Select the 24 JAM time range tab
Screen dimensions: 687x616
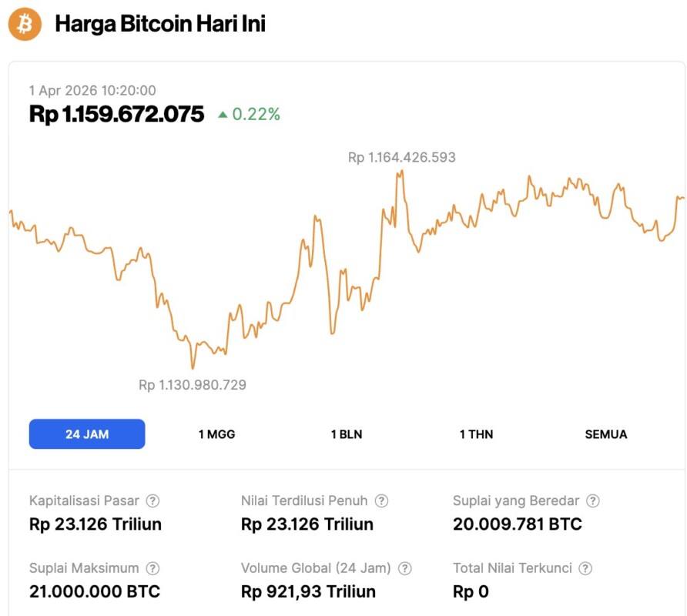(x=87, y=434)
